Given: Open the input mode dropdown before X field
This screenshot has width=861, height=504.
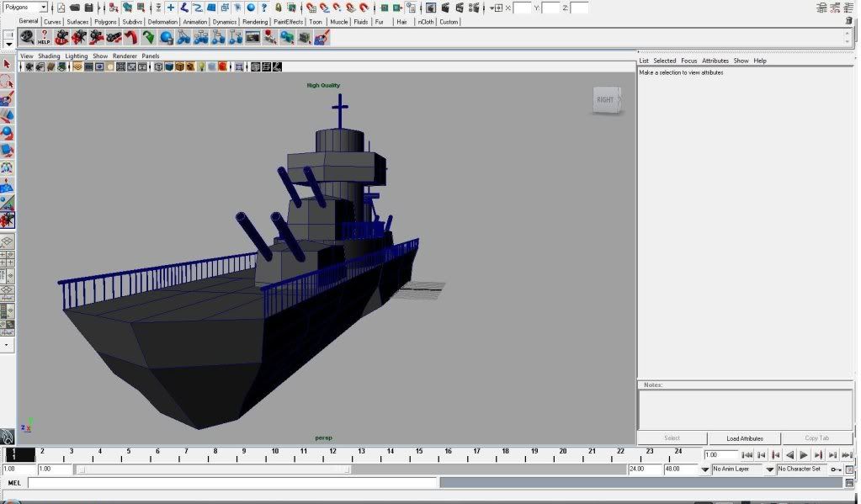Looking at the screenshot, I should pyautogui.click(x=497, y=8).
